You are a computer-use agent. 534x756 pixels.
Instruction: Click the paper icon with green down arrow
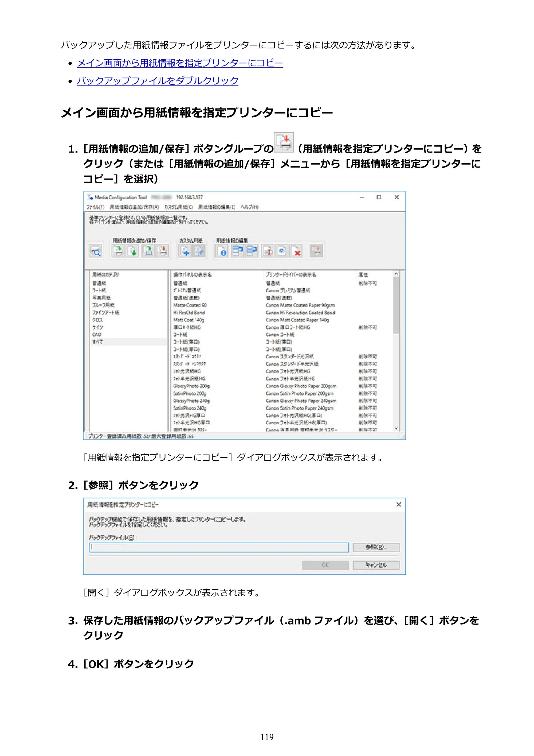pyautogui.click(x=133, y=251)
